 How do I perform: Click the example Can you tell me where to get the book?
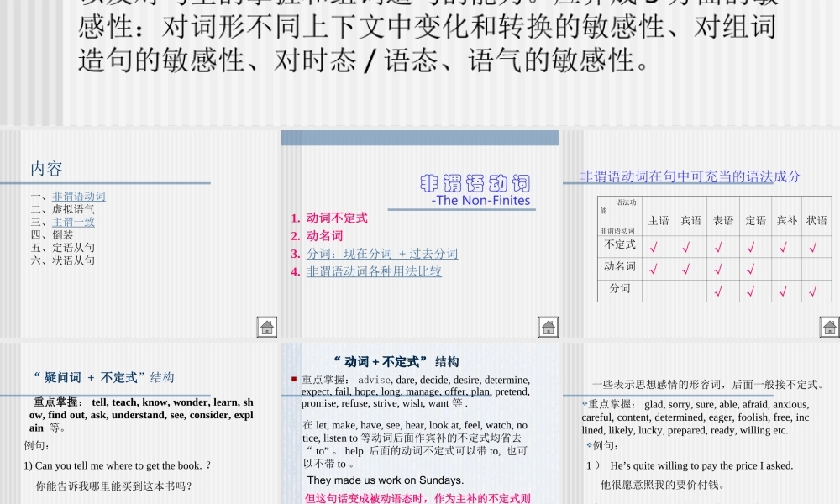(x=118, y=466)
